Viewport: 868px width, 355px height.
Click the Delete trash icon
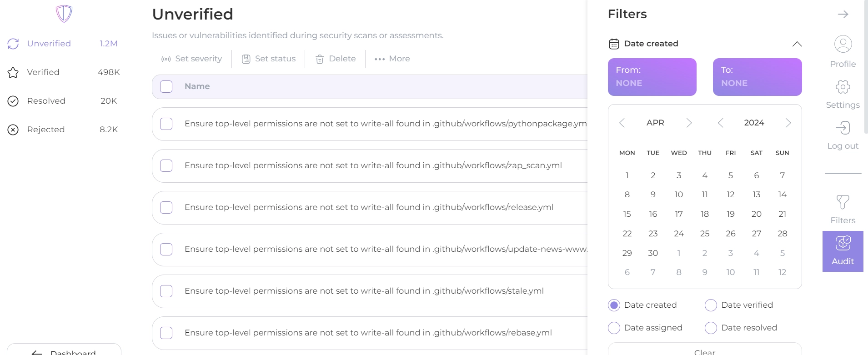point(320,59)
